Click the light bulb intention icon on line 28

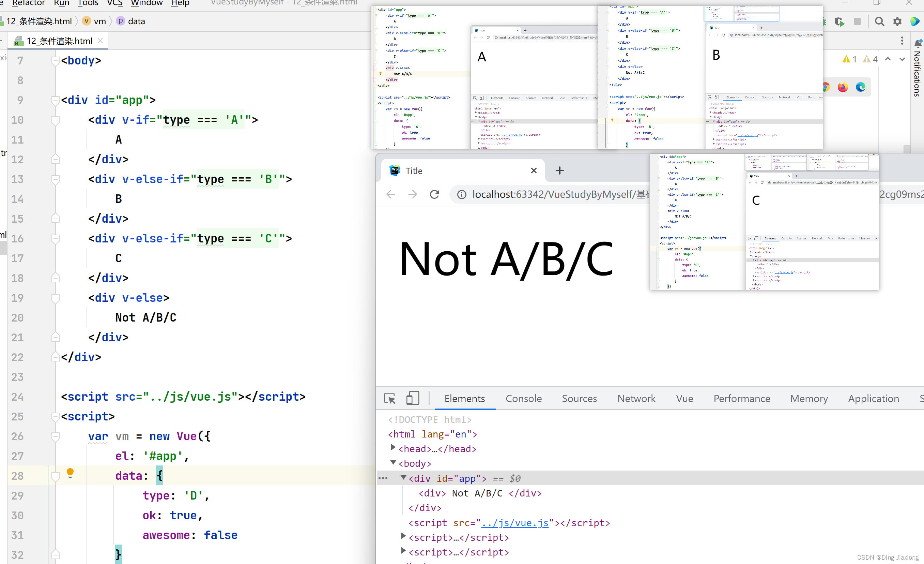pyautogui.click(x=70, y=473)
